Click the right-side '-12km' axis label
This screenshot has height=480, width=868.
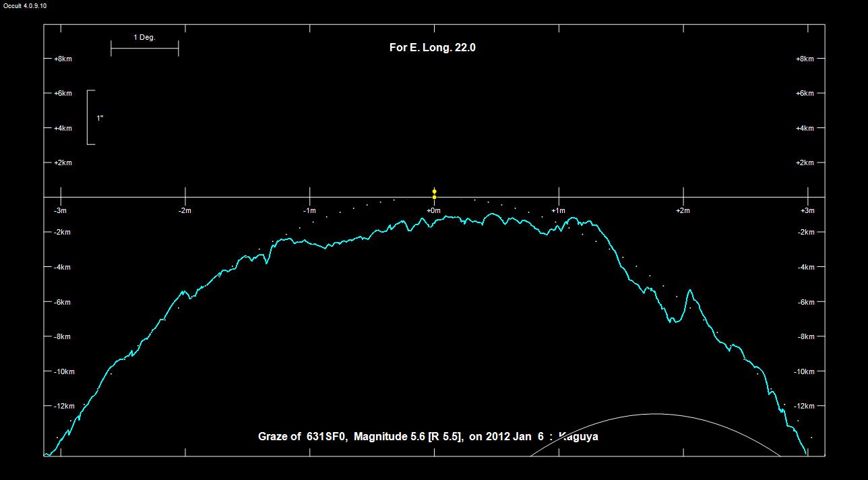805,406
